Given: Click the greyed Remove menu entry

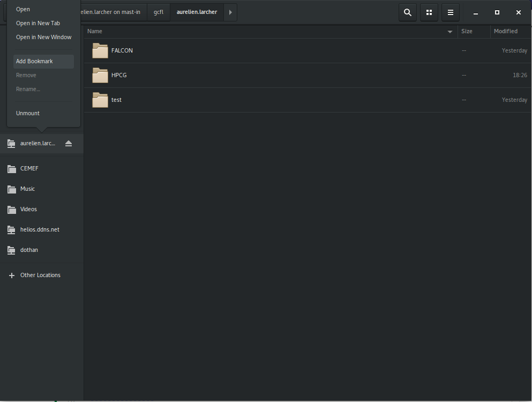Looking at the screenshot, I should 43,76.
